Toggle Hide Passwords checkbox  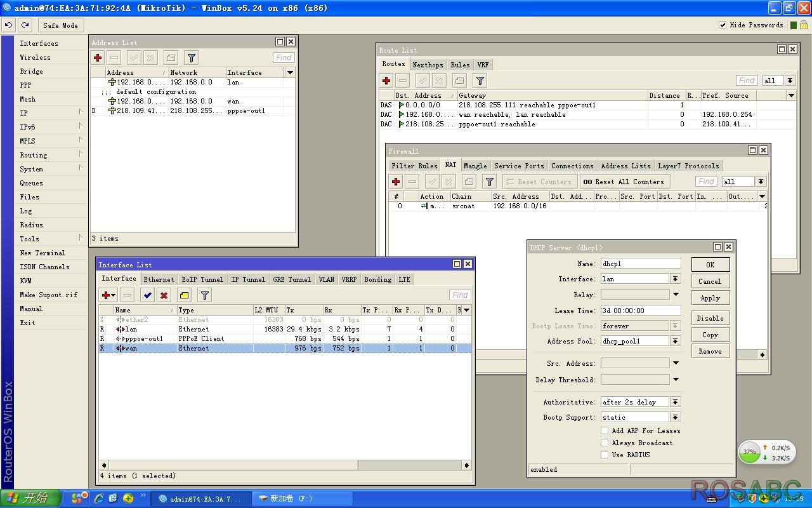tap(723, 25)
